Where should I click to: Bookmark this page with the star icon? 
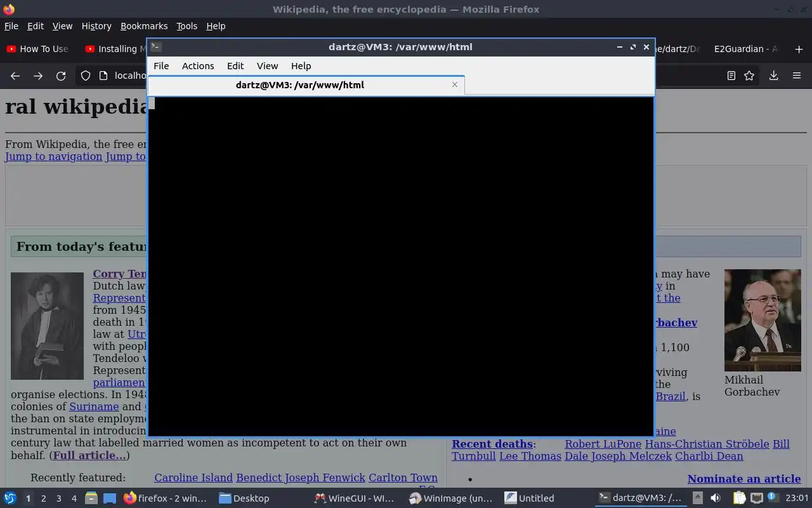pyautogui.click(x=749, y=76)
